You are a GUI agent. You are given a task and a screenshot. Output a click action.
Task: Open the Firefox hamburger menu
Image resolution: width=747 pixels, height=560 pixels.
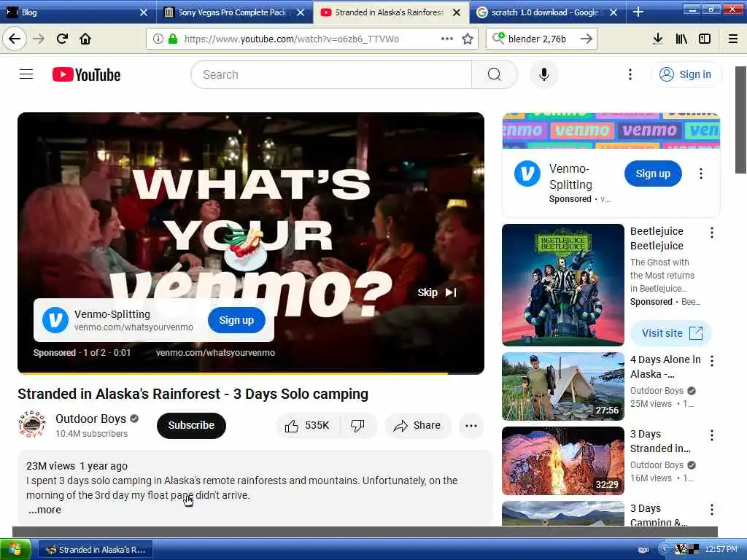pos(733,39)
